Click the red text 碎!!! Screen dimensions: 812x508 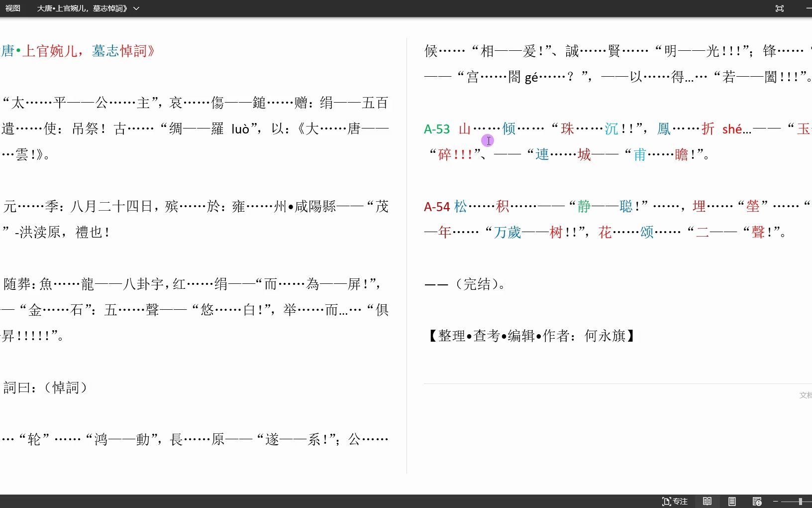click(455, 155)
